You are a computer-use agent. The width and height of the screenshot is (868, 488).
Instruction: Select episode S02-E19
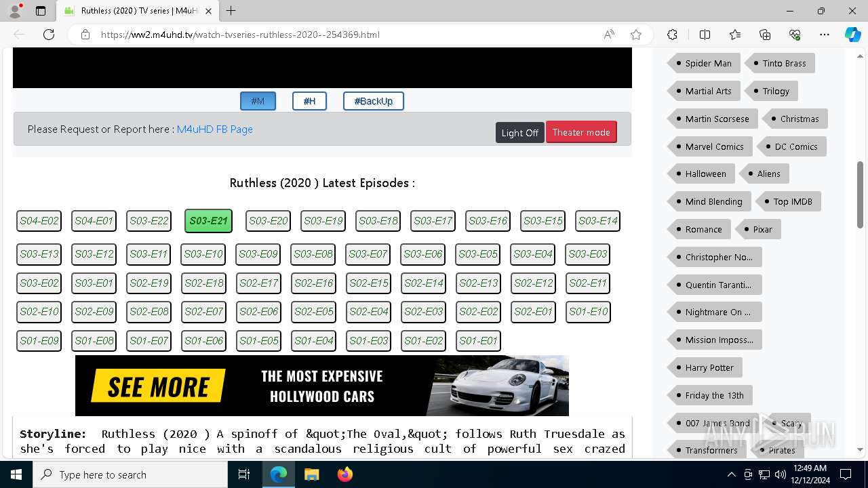(x=149, y=283)
